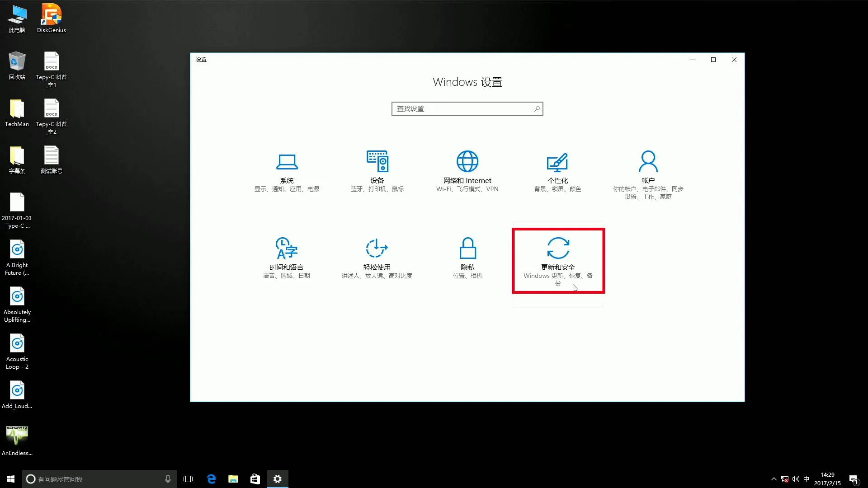The image size is (868, 488).
Task: Launch Microsoft Edge from the taskbar
Action: tap(211, 479)
